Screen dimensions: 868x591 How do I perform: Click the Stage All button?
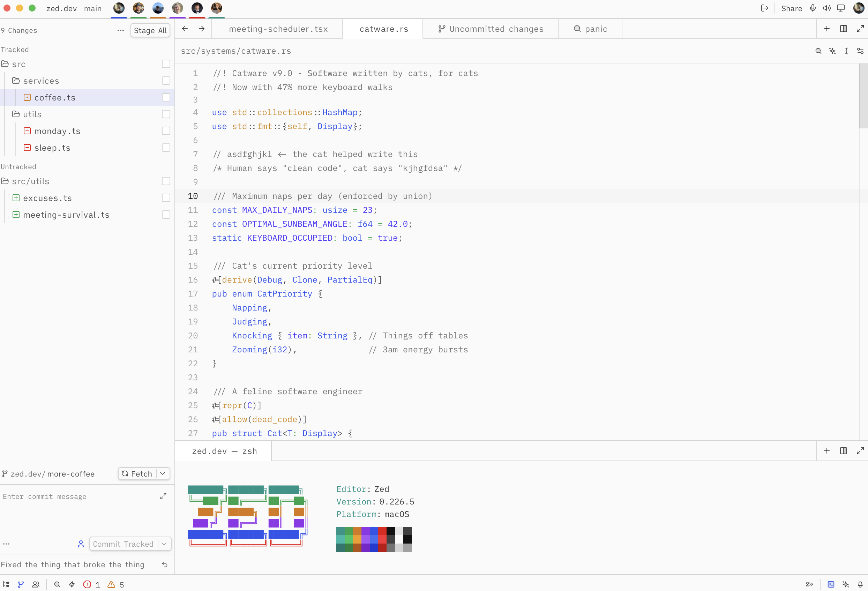150,30
